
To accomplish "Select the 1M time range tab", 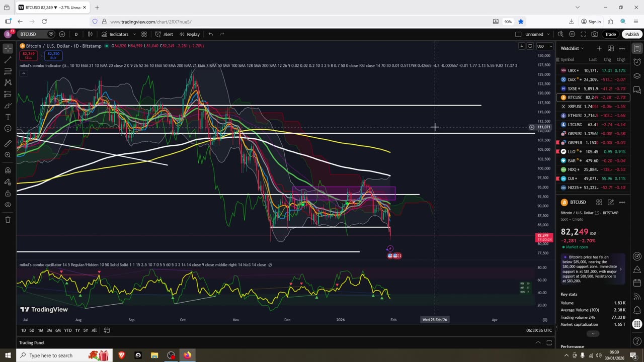I will coord(41,330).
